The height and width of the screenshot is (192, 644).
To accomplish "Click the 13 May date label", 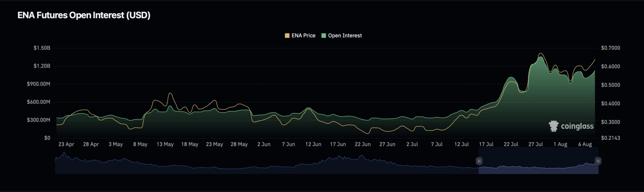I will point(165,144).
